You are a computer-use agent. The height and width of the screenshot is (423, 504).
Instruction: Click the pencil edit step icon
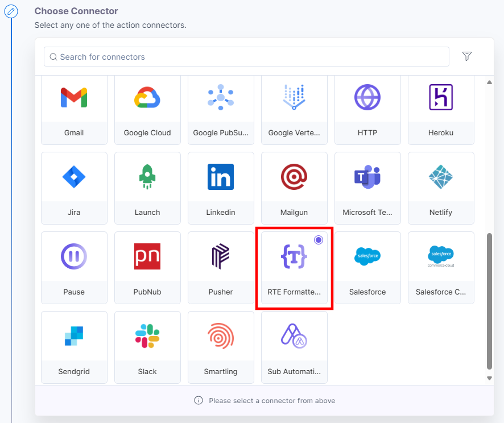(x=11, y=11)
